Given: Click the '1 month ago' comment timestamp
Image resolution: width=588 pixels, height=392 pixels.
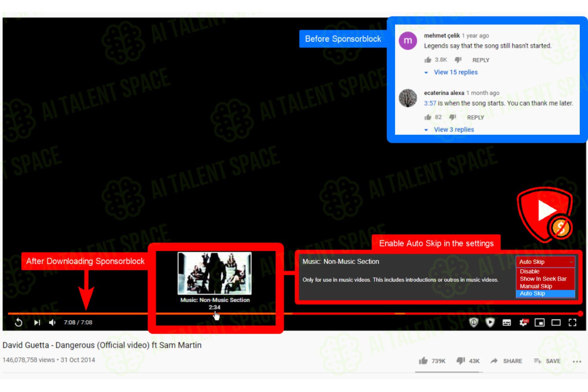Looking at the screenshot, I should (x=483, y=93).
